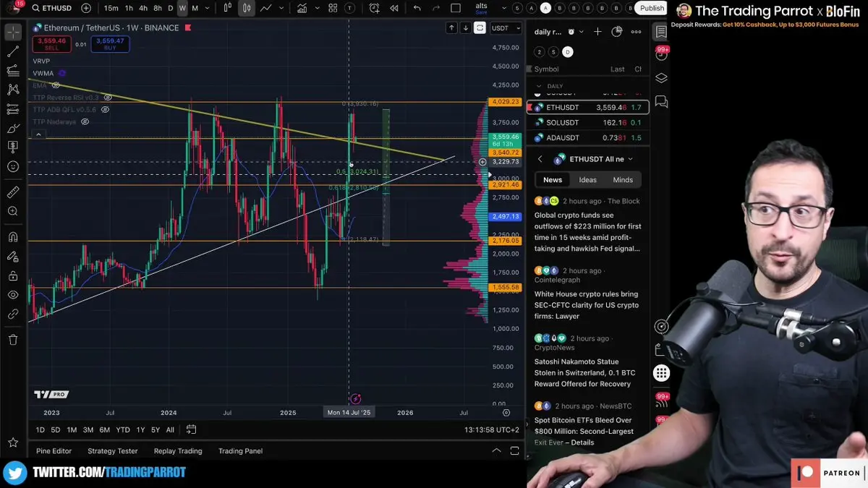This screenshot has width=868, height=488.
Task: Expand the chart style dropdown
Action: coord(280,8)
